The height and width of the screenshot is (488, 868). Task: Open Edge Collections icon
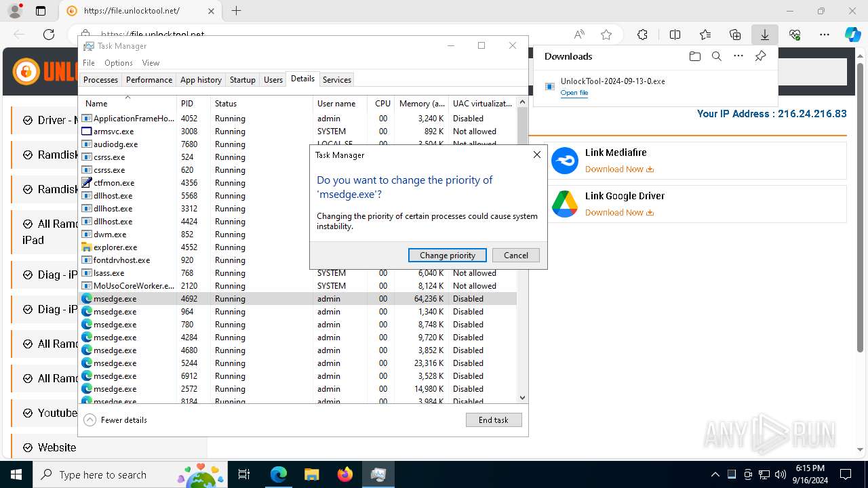[x=735, y=35]
